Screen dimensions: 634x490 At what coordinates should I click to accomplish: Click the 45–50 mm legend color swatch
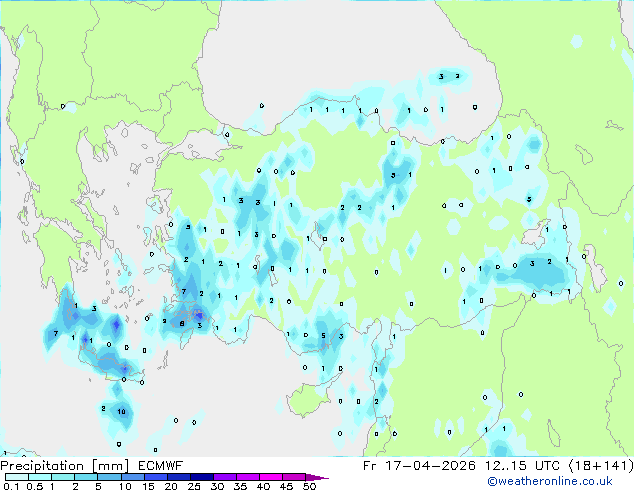(x=294, y=477)
